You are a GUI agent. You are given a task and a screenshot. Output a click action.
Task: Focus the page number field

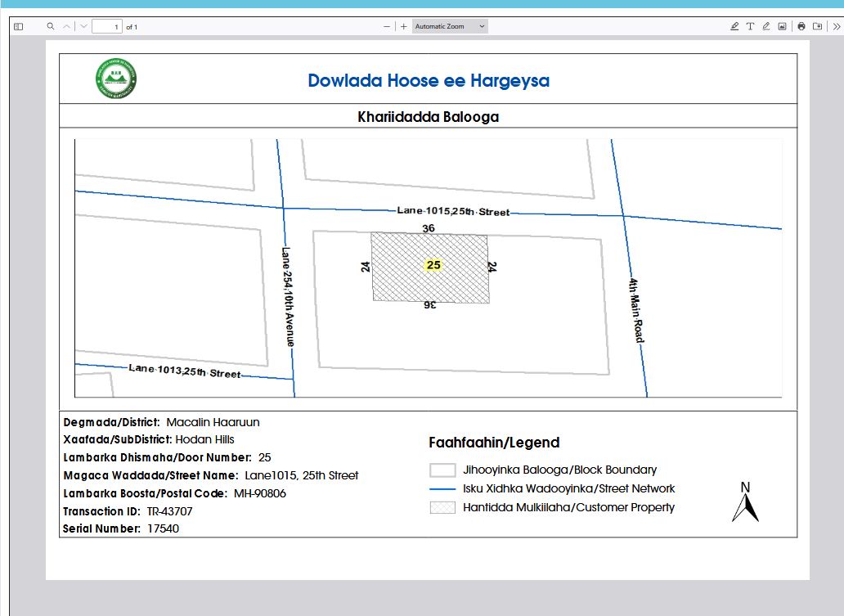[106, 26]
